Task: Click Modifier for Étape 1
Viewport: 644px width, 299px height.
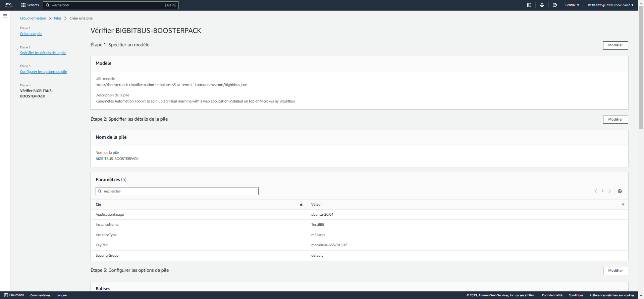Action: tap(615, 45)
